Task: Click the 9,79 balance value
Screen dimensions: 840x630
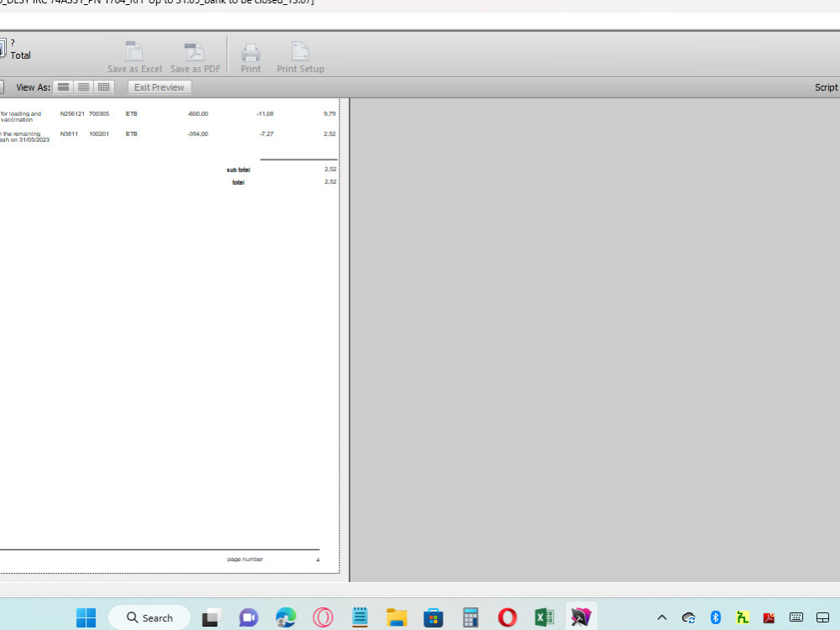Action: pos(329,113)
